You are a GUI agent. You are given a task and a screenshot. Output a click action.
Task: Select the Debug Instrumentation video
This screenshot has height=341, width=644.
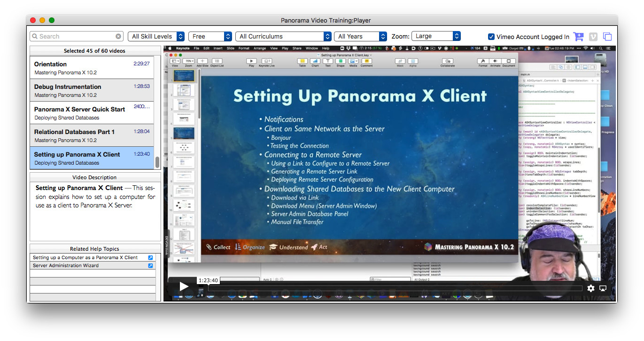click(92, 90)
